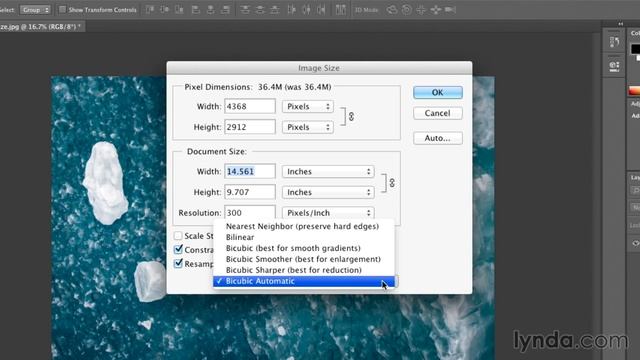The image size is (640, 360).
Task: Click distribute horizontal centers icon
Action: pos(307,9)
